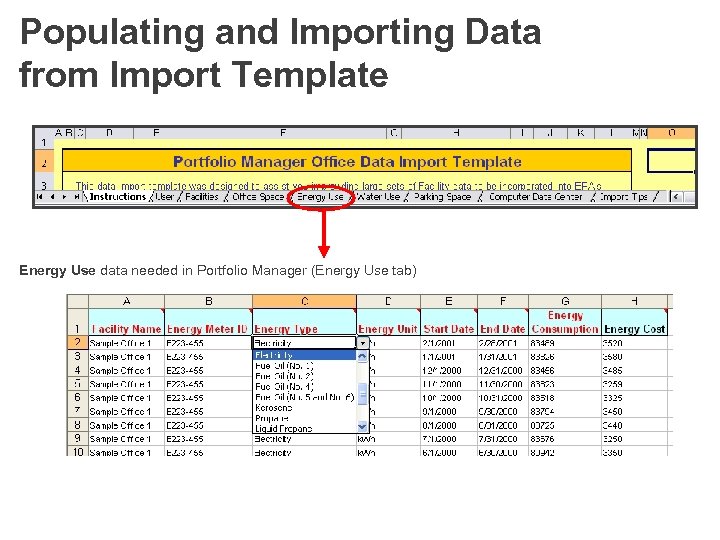Choose Electricity in the dropdown list
Screen dimensions: 720x540
tap(304, 355)
